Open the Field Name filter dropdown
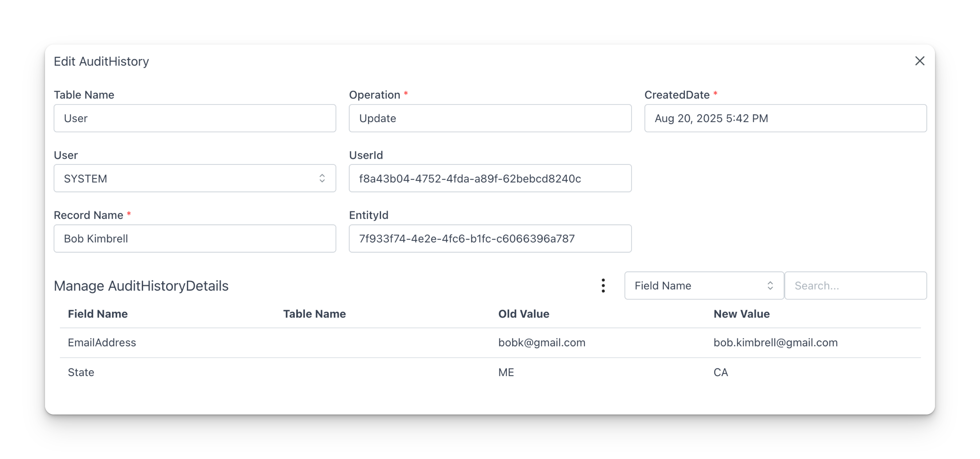 tap(704, 286)
